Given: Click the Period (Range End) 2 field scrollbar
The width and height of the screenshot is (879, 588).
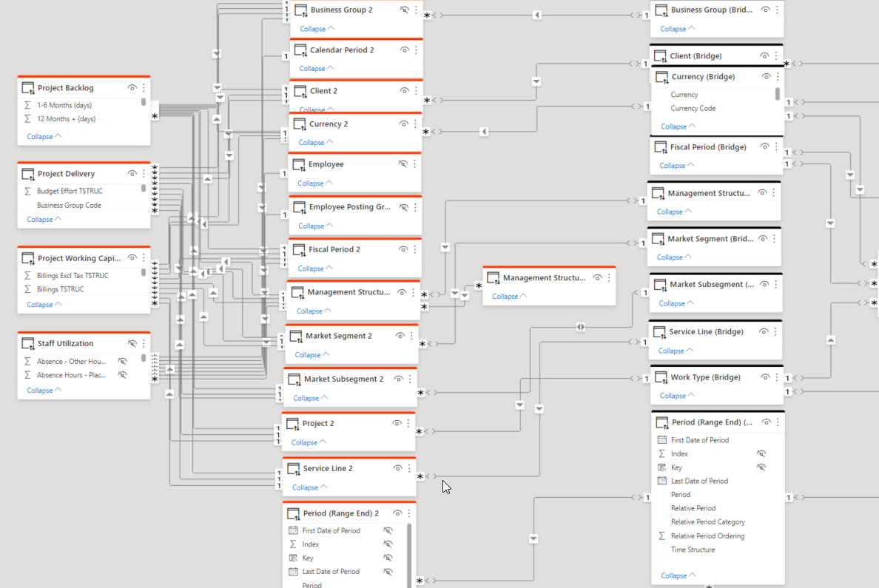Looking at the screenshot, I should 409,555.
